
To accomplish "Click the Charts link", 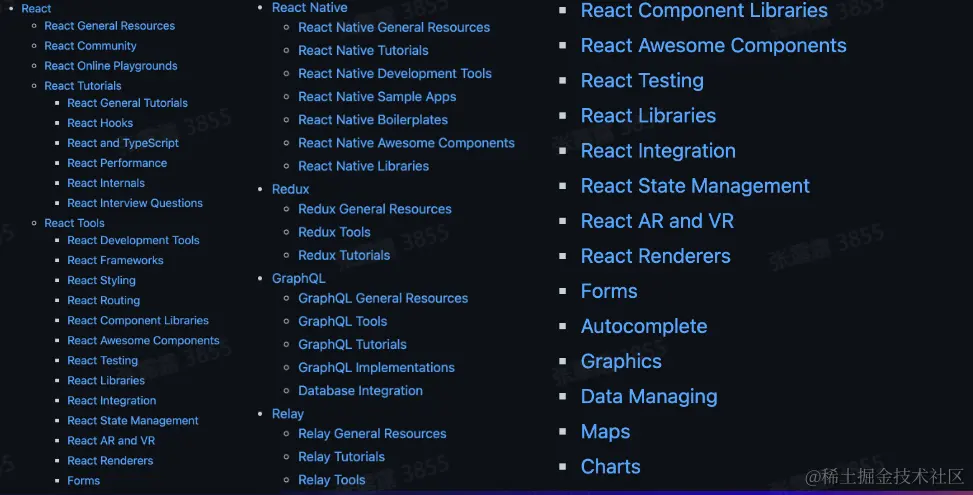I will click(610, 466).
